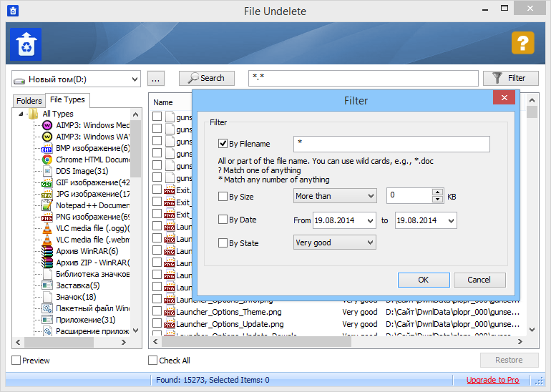
Task: Click the Заставка screensaver icon
Action: [x=47, y=285]
